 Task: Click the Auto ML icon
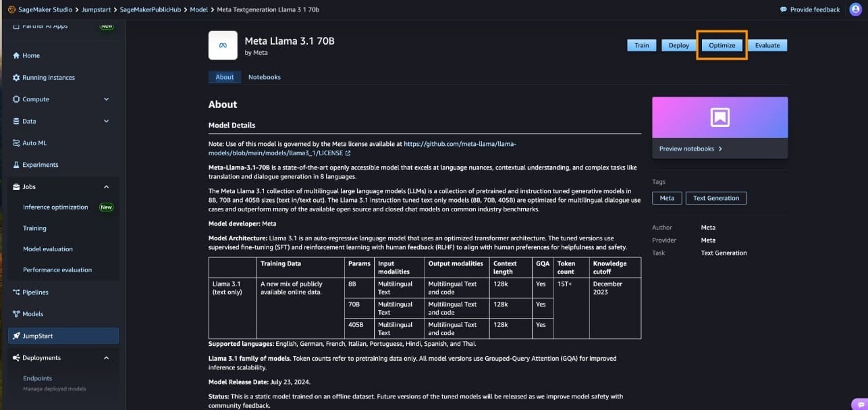(16, 143)
